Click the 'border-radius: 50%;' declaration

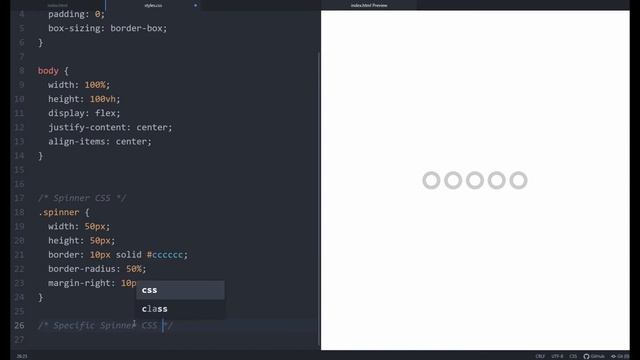97,269
